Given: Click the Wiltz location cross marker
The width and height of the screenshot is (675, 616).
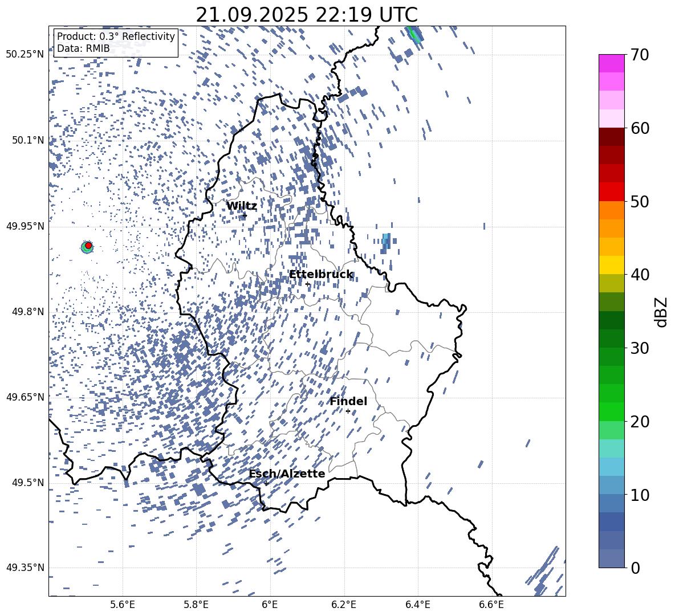Looking at the screenshot, I should [245, 216].
